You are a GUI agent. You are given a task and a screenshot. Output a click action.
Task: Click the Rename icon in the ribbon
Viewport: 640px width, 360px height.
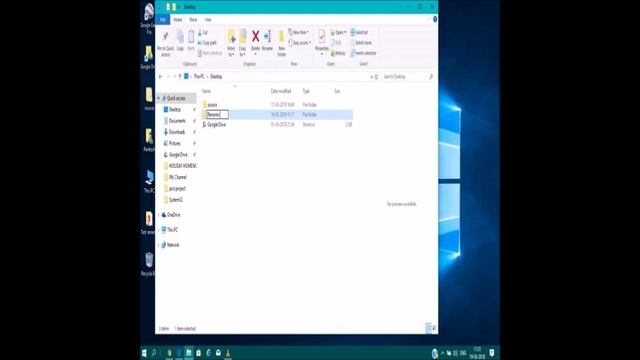267,37
